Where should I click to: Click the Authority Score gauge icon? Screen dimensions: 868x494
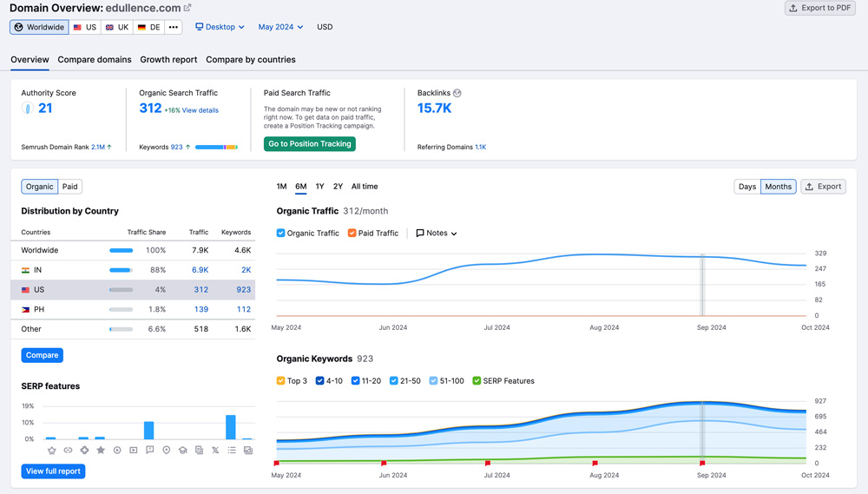pyautogui.click(x=27, y=109)
